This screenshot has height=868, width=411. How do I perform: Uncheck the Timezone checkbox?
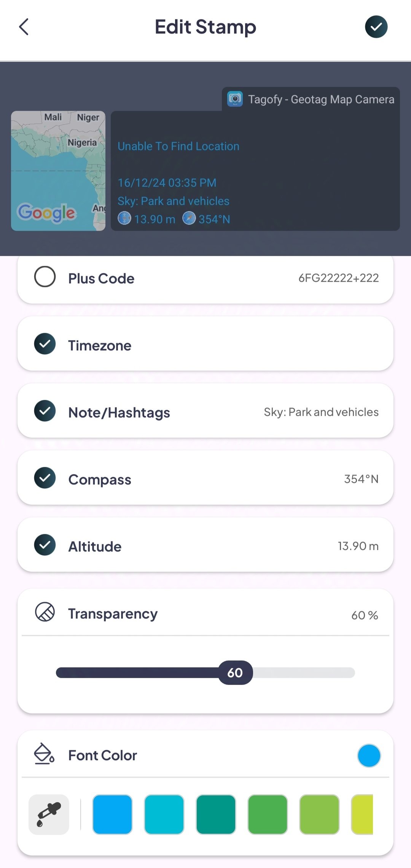point(45,344)
